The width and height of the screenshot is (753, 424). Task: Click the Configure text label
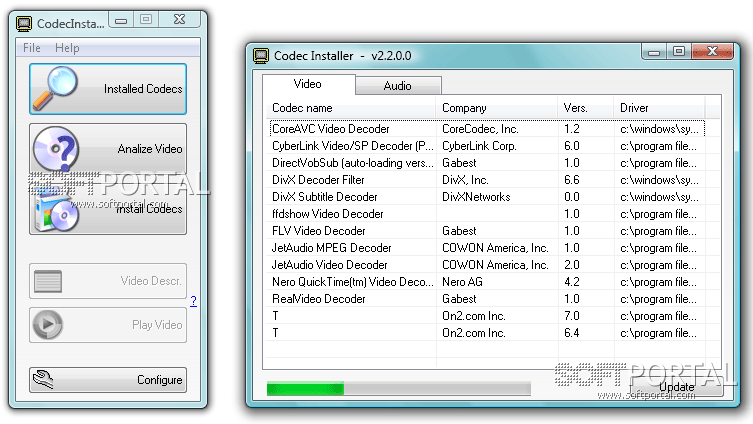pyautogui.click(x=159, y=380)
